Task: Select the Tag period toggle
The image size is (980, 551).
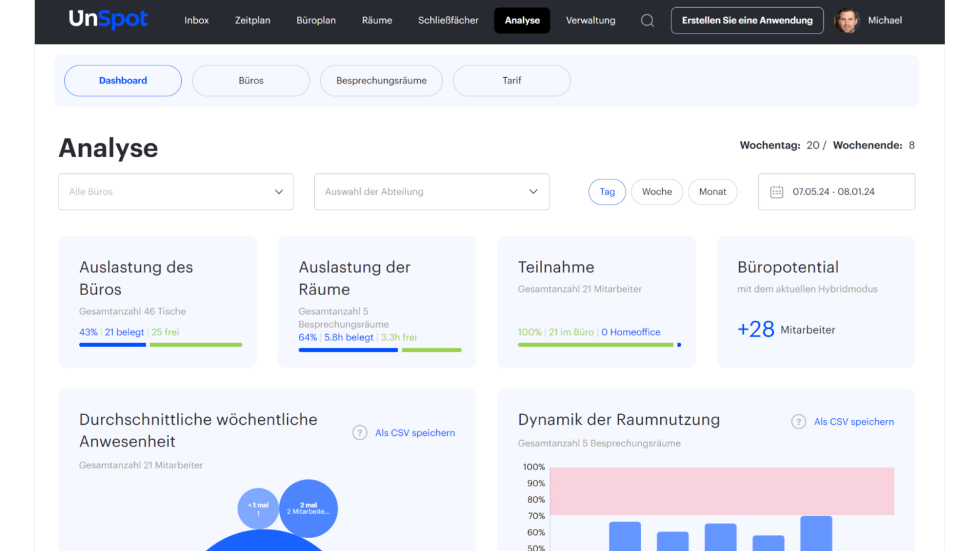Action: (607, 192)
